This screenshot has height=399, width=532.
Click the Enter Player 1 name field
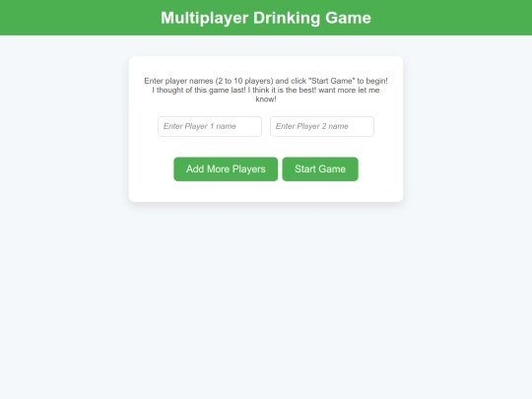210,126
